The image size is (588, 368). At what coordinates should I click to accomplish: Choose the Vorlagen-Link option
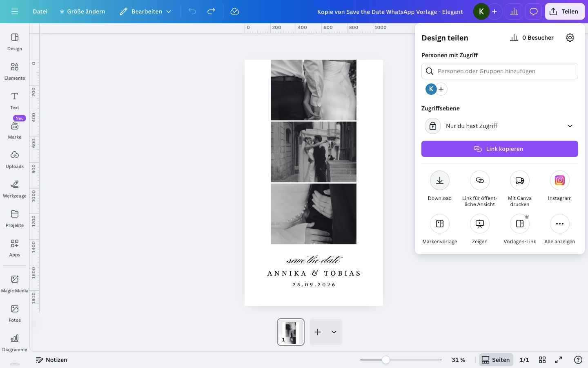click(520, 224)
